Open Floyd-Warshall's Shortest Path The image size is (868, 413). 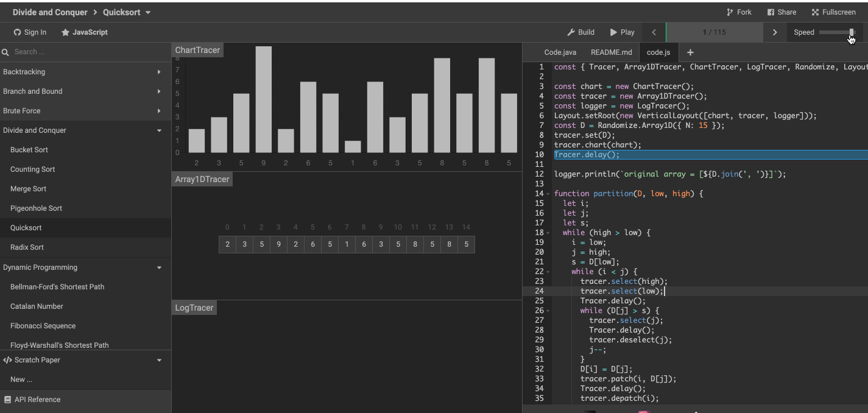[85, 345]
